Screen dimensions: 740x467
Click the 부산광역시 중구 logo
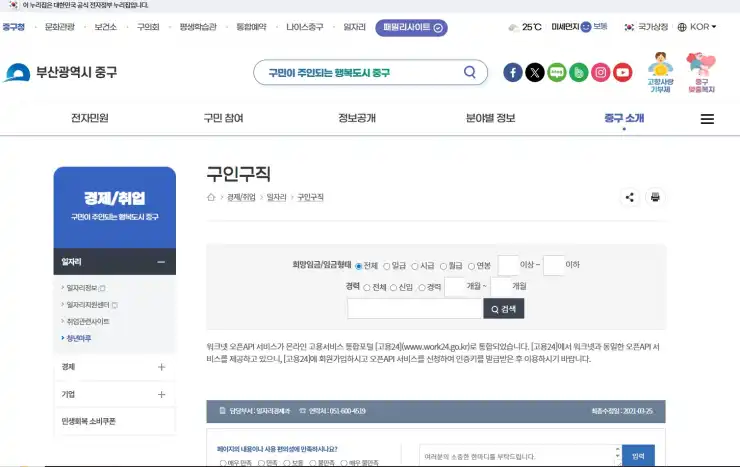(x=60, y=73)
